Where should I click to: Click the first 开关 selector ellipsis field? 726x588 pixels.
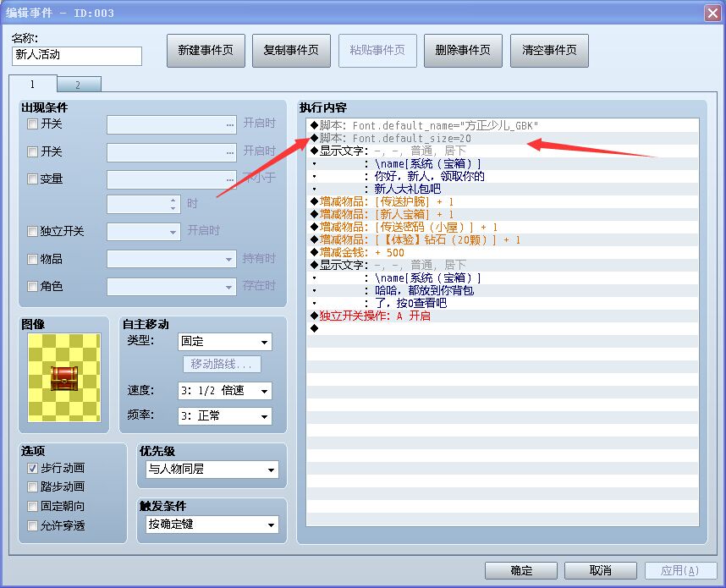pyautogui.click(x=171, y=125)
